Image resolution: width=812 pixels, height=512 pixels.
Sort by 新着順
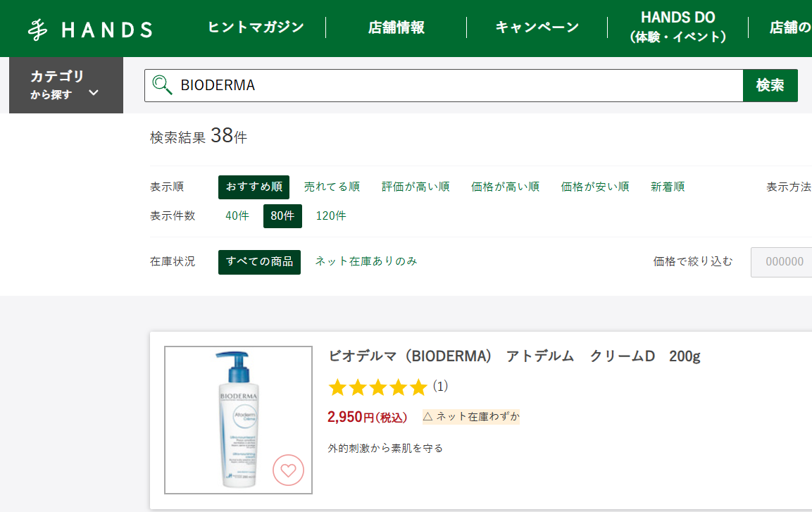pos(668,187)
